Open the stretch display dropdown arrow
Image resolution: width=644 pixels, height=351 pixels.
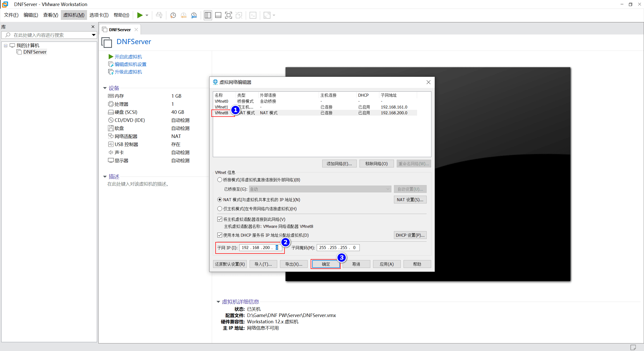point(274,15)
